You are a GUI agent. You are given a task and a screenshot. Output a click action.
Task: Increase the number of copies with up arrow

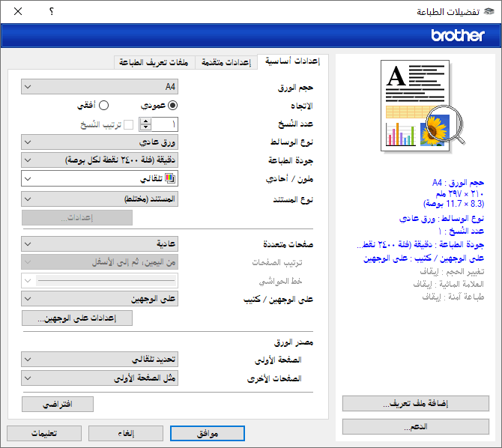pyautogui.click(x=146, y=120)
